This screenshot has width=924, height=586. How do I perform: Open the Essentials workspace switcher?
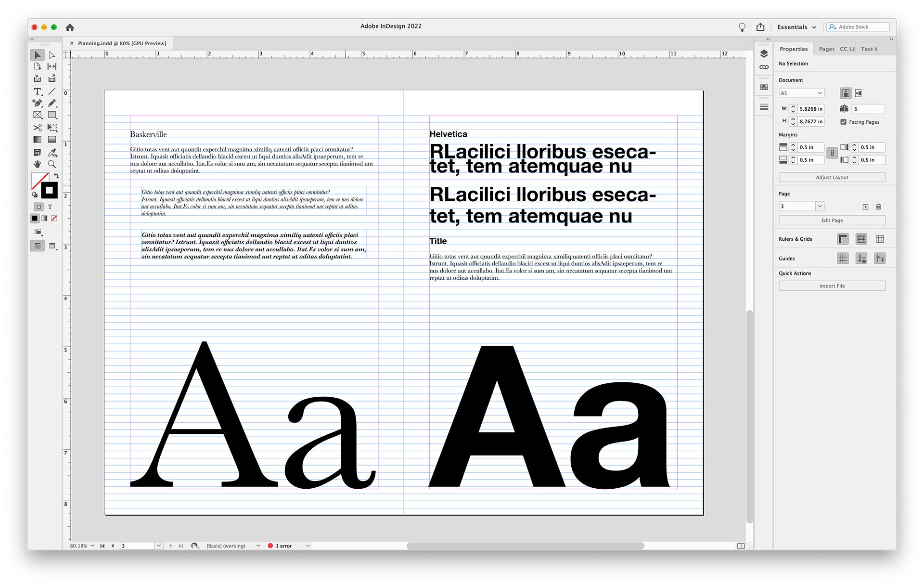[796, 27]
